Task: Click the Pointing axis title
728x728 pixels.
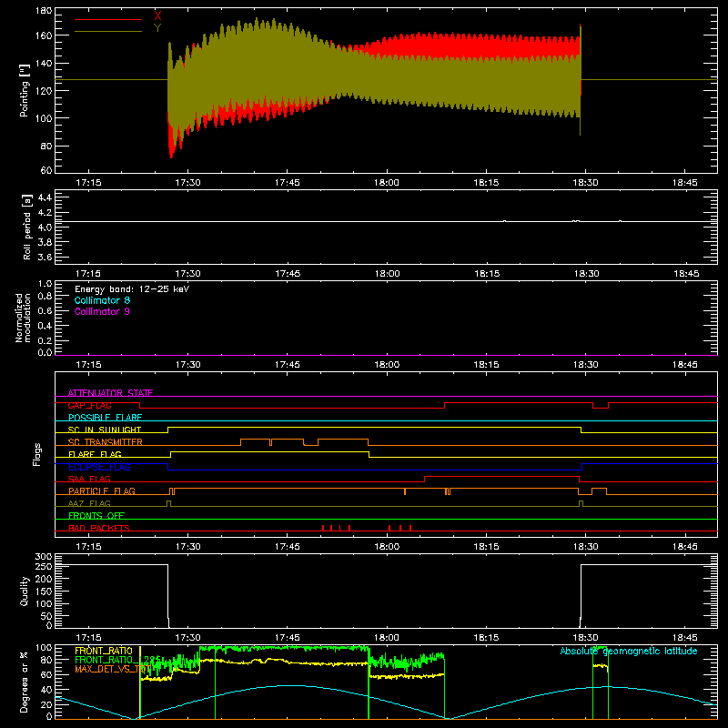Action: pyautogui.click(x=25, y=90)
